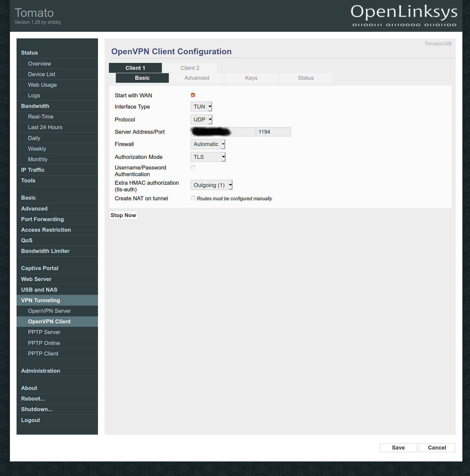Disable Start with WAN
Screen dimensions: 470x476
pyautogui.click(x=193, y=95)
